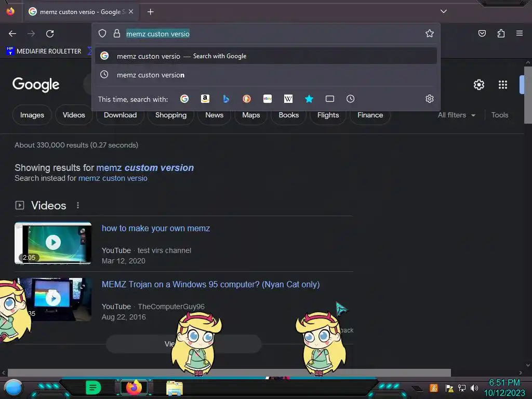Activate Firefox from the taskbar
This screenshot has width=532, height=399.
point(134,388)
